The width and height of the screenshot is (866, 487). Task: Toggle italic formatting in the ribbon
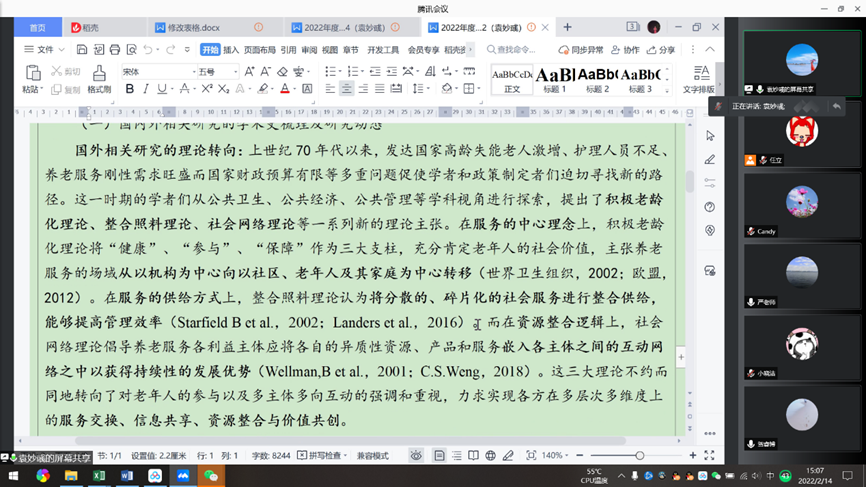[x=147, y=89]
